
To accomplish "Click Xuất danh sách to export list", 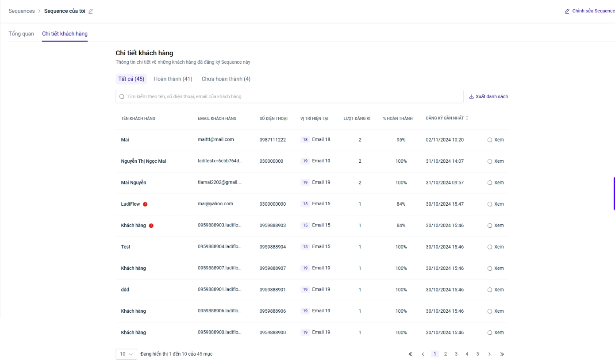I will tap(488, 96).
